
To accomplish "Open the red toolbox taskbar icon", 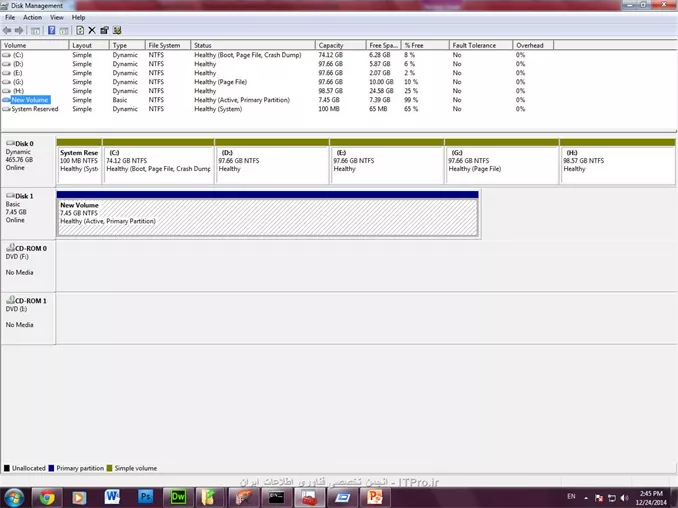I will tap(309, 497).
